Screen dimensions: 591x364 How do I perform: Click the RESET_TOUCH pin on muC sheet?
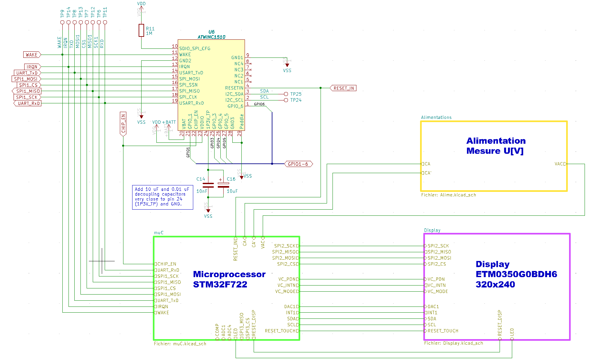282,331
